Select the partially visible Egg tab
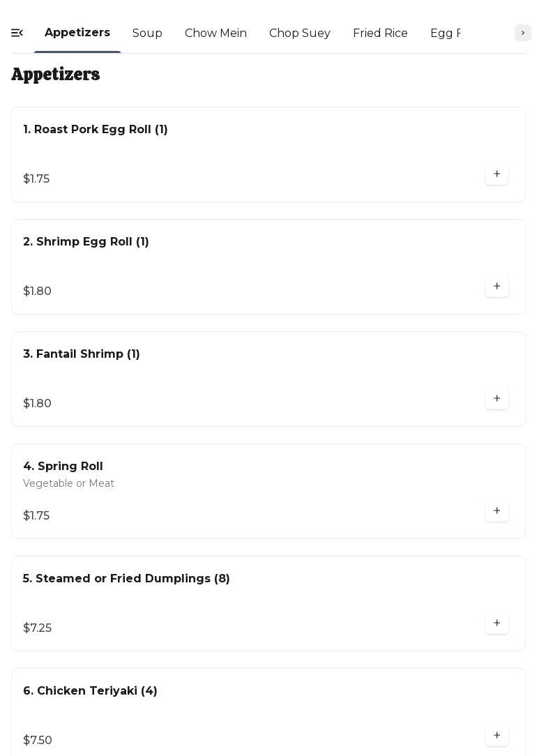537x756 pixels. [x=445, y=33]
